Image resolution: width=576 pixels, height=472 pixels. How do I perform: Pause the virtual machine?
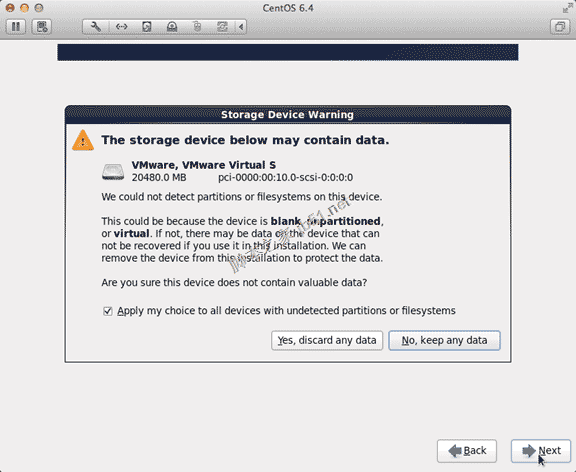coord(16,27)
